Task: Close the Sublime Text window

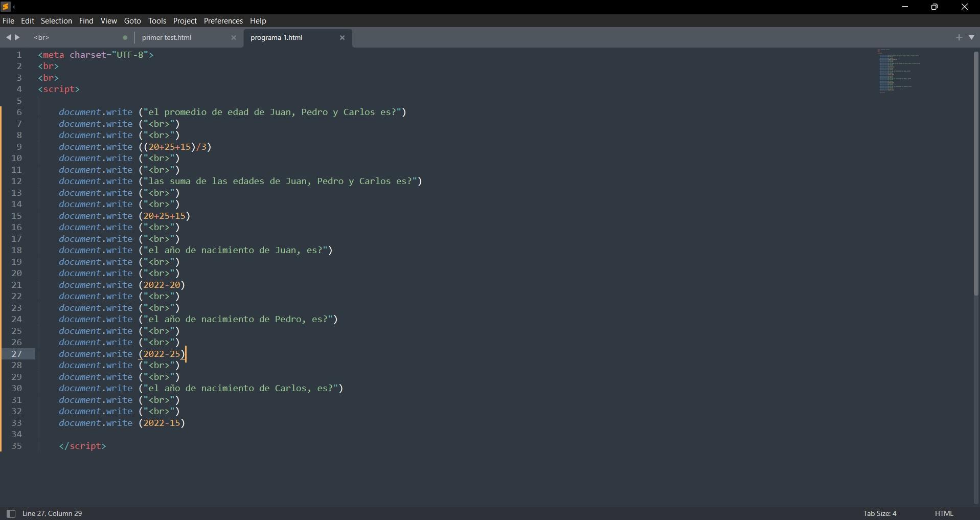Action: (x=965, y=7)
